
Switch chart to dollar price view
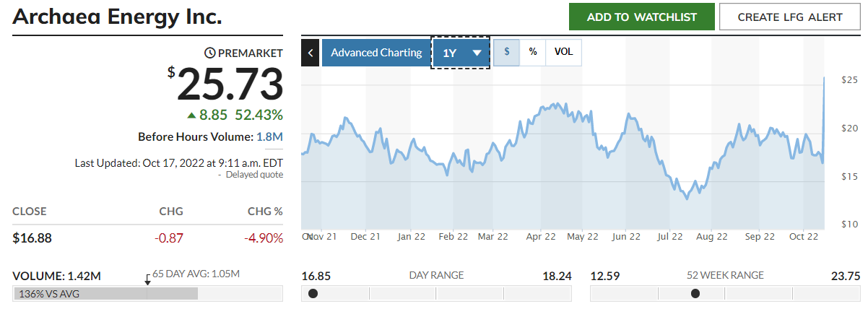[507, 52]
